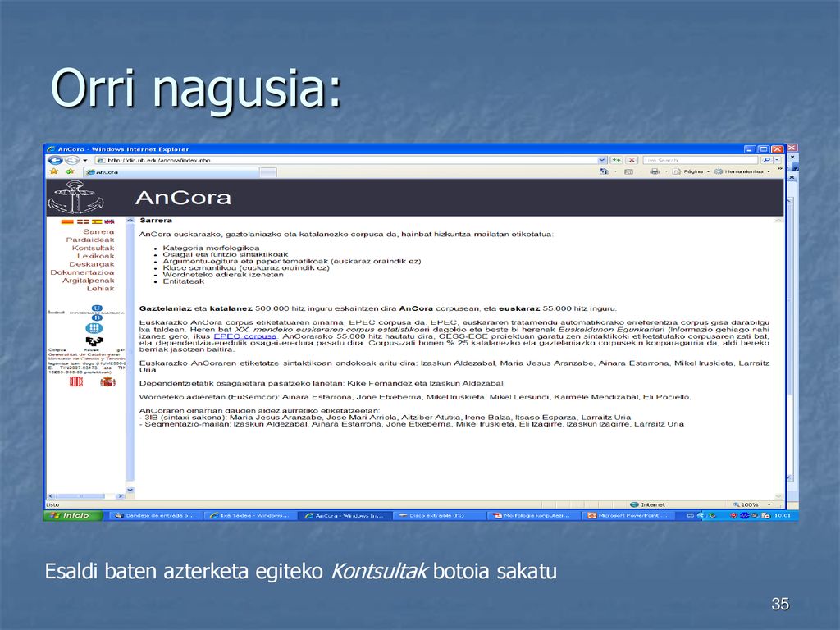Viewport: 840px width, 630px height.
Task: Click the browser Forward arrow button
Action: click(72, 160)
